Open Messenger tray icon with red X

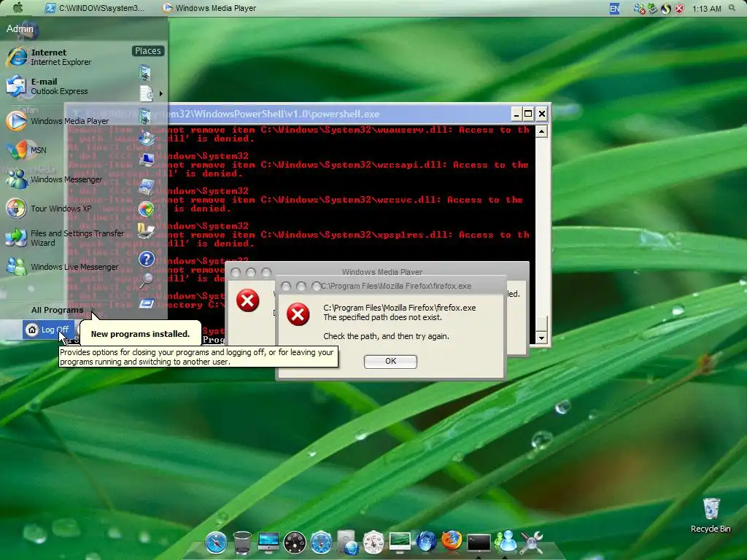639,9
